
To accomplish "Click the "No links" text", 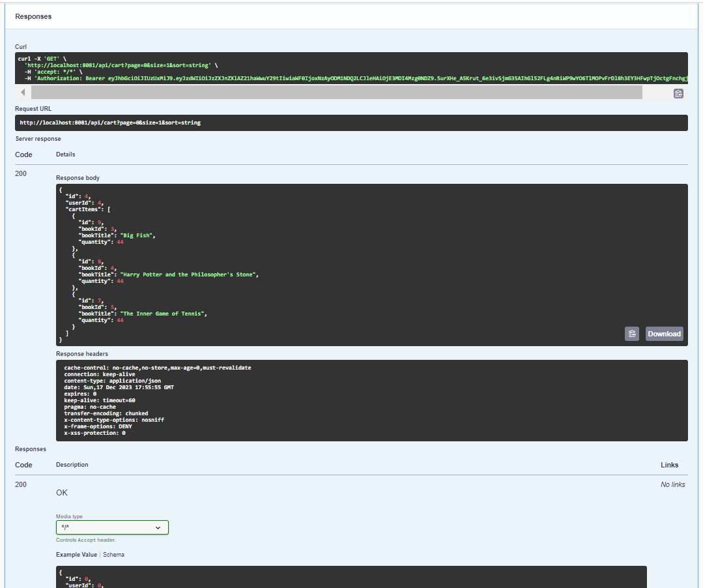I will coord(672,484).
